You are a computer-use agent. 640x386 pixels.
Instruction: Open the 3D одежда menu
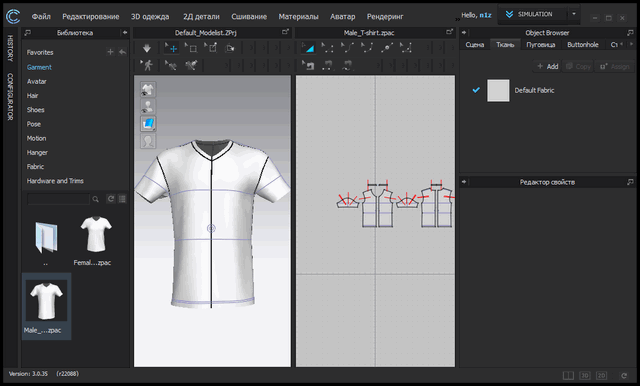150,17
